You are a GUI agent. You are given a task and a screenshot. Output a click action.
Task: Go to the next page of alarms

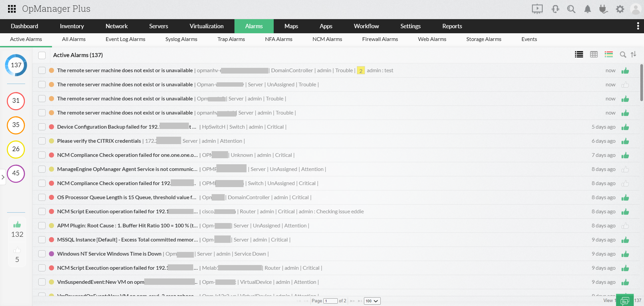pyautogui.click(x=353, y=301)
